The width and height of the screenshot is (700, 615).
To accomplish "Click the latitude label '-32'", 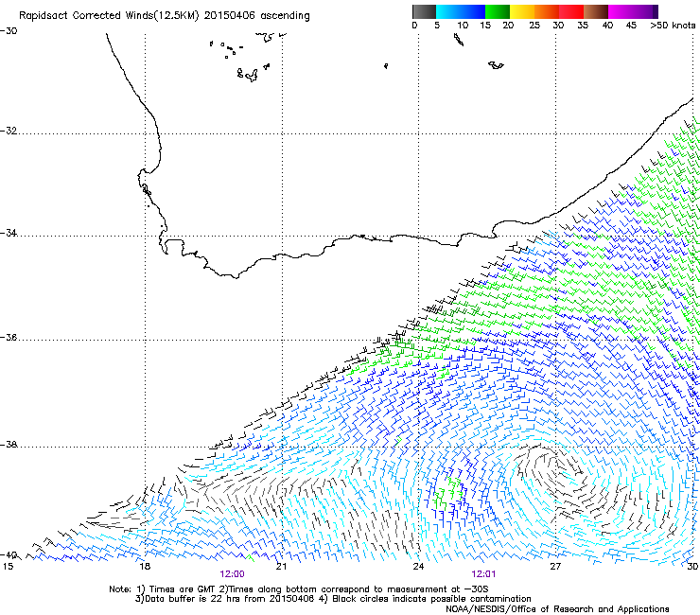I will click(9, 131).
